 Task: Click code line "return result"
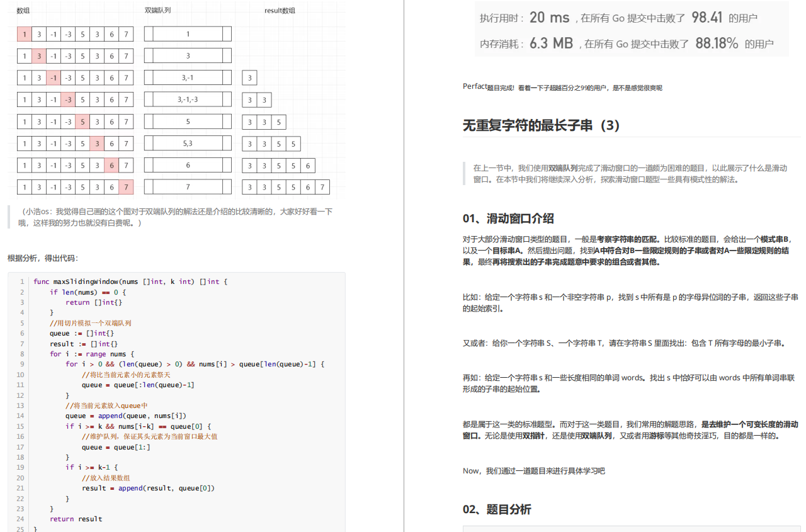76,519
